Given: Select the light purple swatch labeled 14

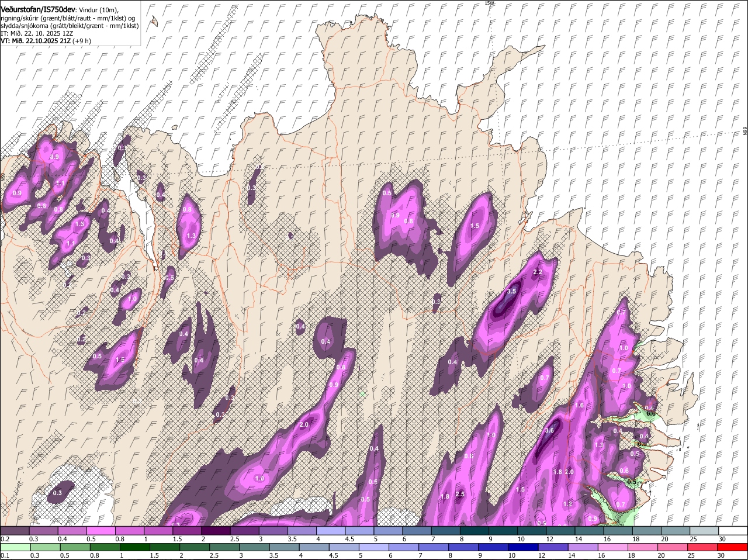Looking at the screenshot, I should [584, 547].
